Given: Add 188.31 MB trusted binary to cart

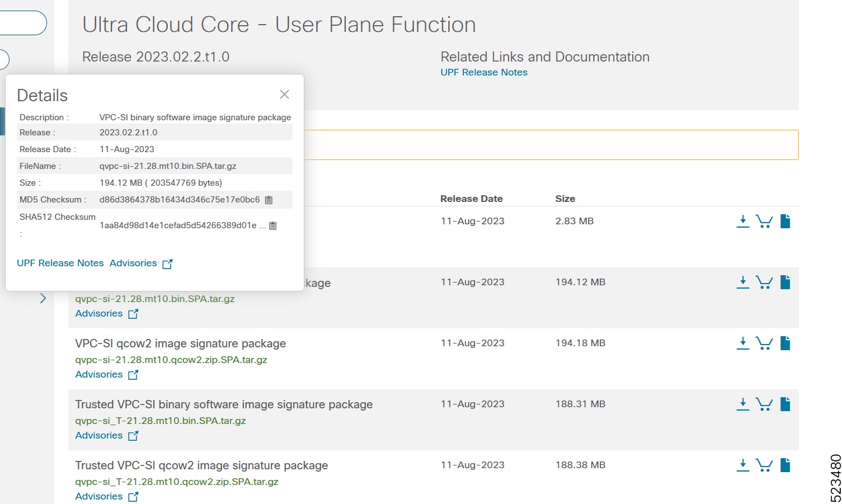Looking at the screenshot, I should [764, 404].
